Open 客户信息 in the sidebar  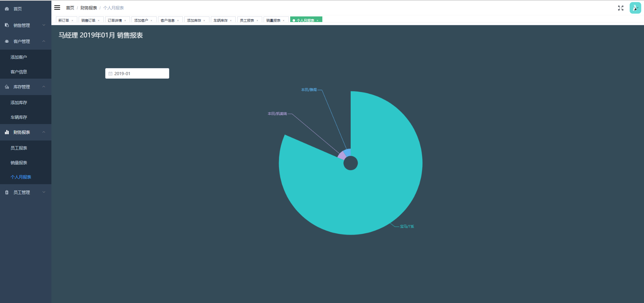(26, 72)
